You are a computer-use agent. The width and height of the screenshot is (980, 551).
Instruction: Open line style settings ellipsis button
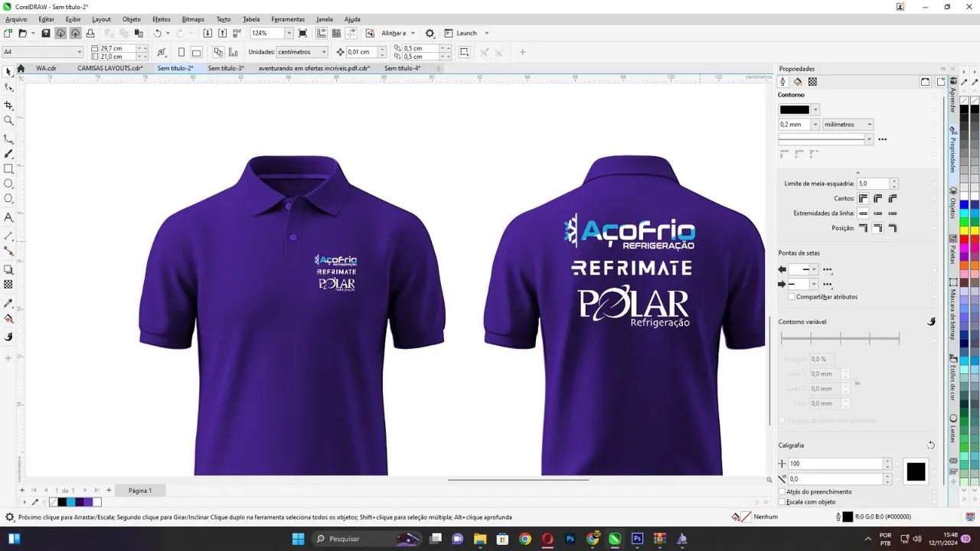click(x=882, y=139)
